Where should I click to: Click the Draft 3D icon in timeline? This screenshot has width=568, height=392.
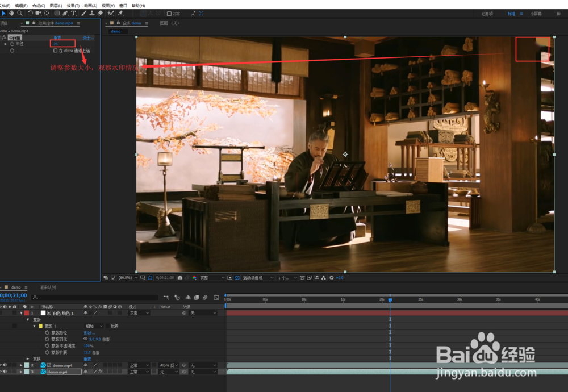click(177, 298)
